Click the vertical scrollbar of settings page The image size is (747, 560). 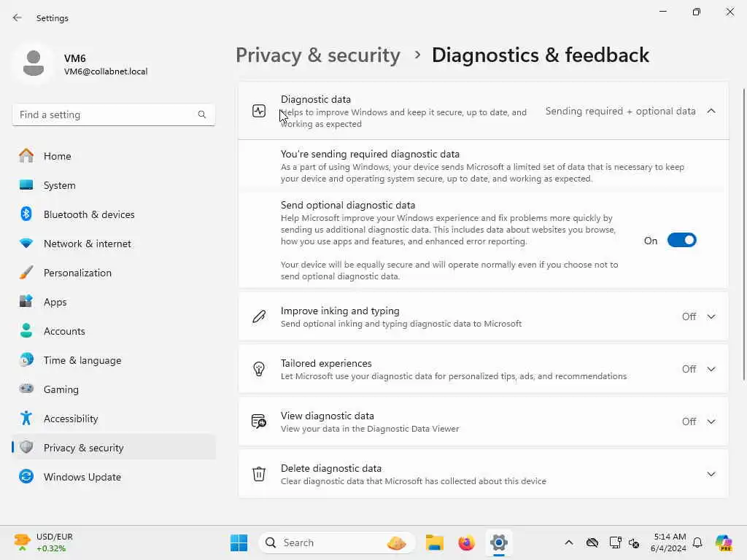[744, 234]
